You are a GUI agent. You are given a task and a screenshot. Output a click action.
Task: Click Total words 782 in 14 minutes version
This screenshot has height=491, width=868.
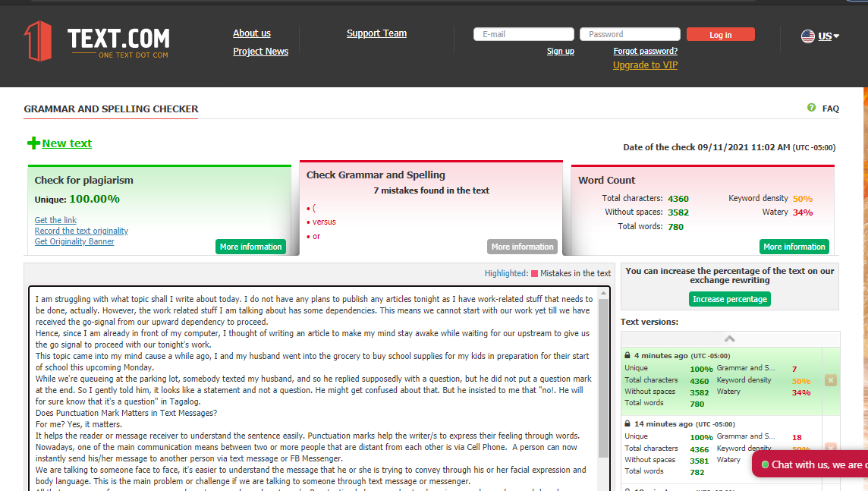tap(697, 472)
